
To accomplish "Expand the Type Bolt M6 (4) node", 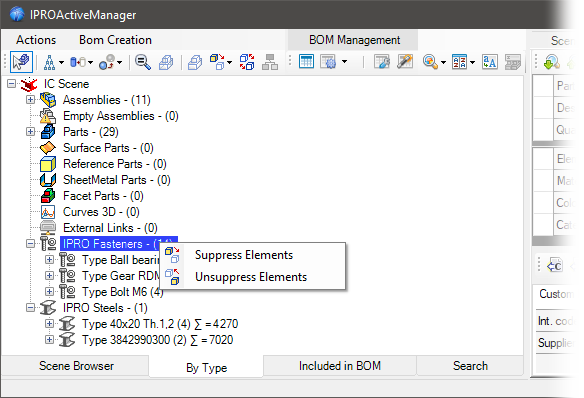I will [x=49, y=292].
